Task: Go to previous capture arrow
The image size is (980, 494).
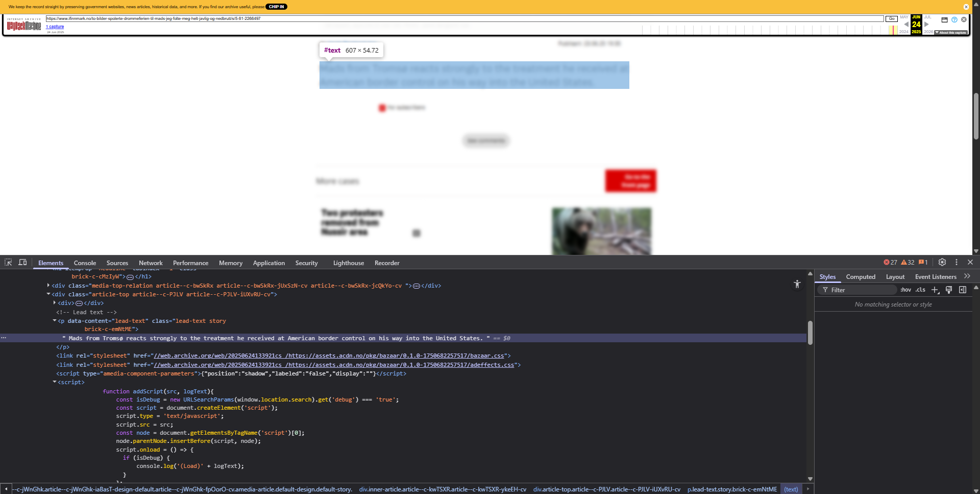Action: (906, 24)
